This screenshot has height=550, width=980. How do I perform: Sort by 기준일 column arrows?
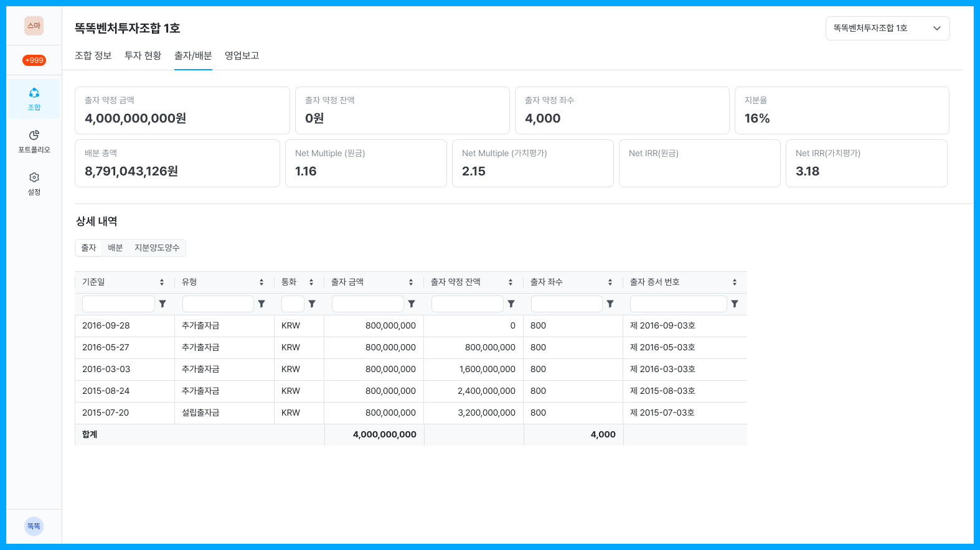pyautogui.click(x=162, y=282)
